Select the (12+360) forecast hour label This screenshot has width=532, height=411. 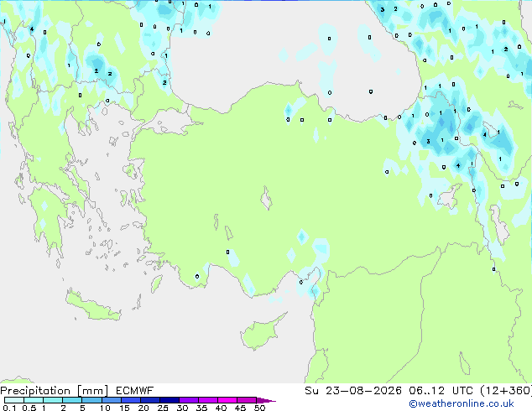coord(506,391)
